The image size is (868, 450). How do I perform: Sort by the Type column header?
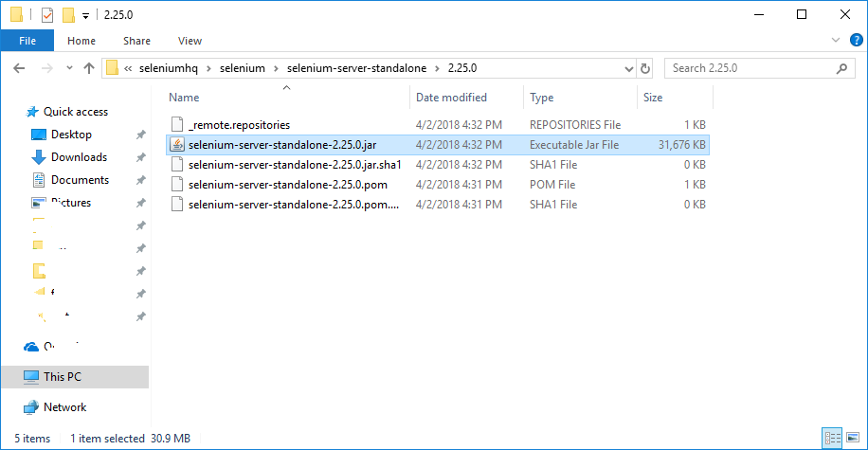click(541, 98)
